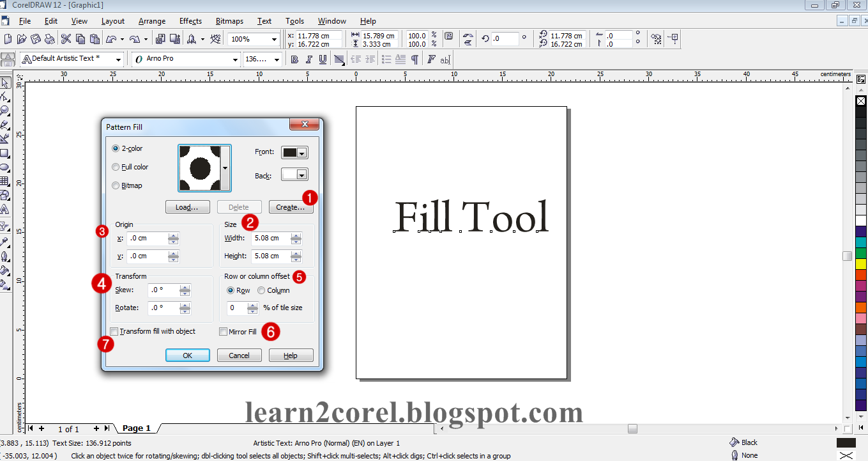Click OK to apply the pattern fill
The image size is (868, 461).
coord(187,355)
